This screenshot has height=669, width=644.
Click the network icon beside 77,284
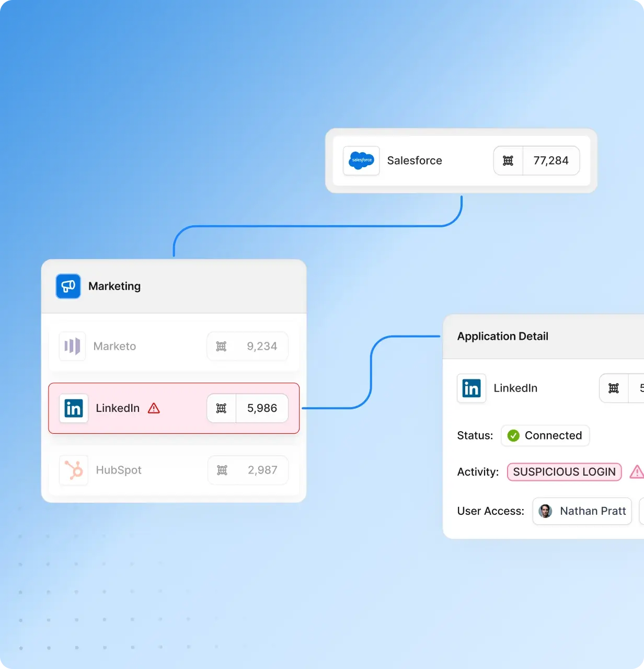tap(508, 160)
